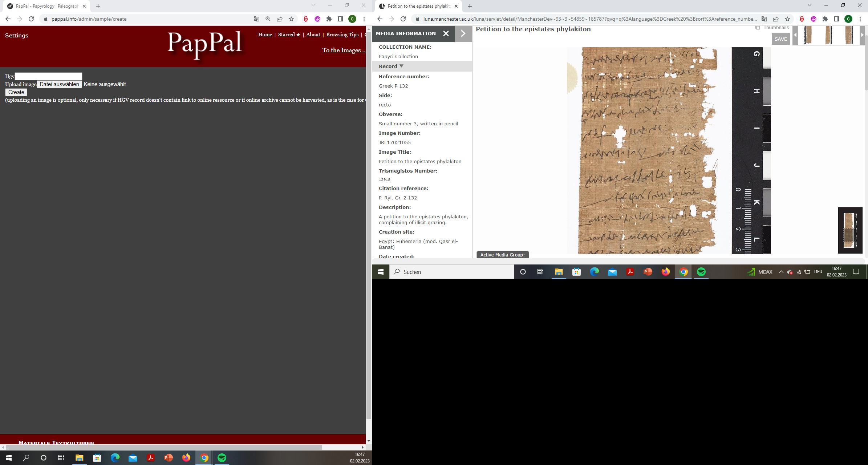Open the Active Media Group tab
The height and width of the screenshot is (465, 868).
pyautogui.click(x=503, y=255)
